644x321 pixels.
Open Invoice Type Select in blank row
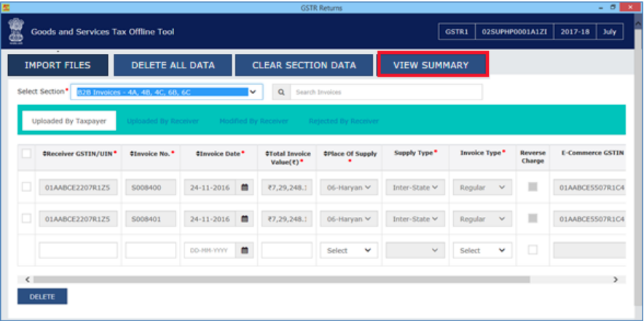coord(482,250)
